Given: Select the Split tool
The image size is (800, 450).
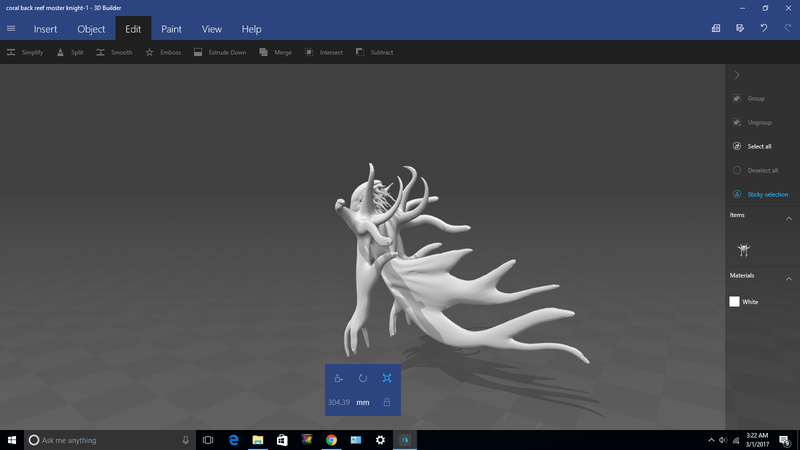Looking at the screenshot, I should pyautogui.click(x=62, y=52).
